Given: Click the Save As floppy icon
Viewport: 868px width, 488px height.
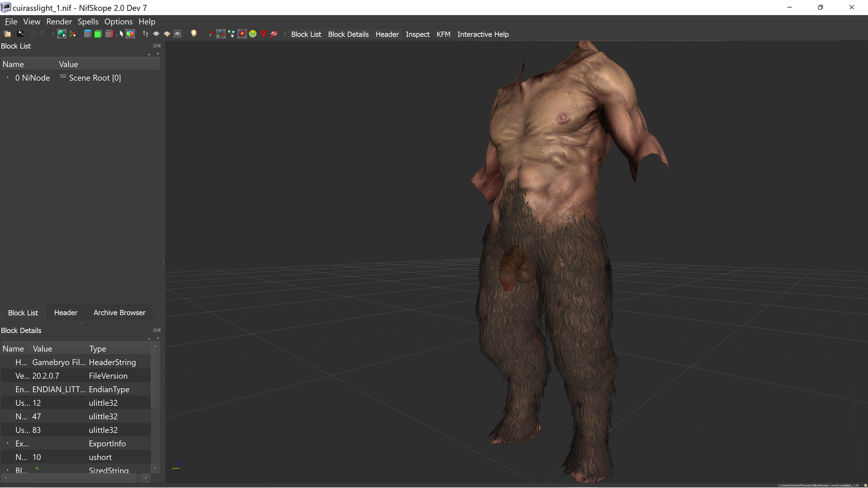Looking at the screenshot, I should point(20,34).
